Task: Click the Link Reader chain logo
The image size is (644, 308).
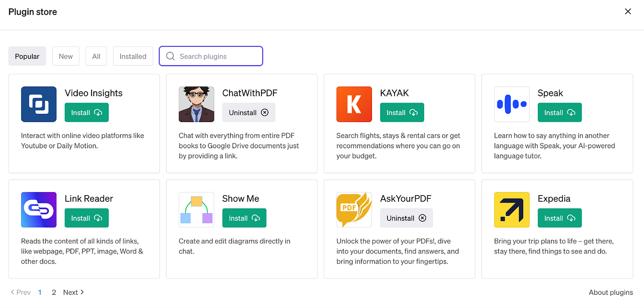Action: (39, 210)
